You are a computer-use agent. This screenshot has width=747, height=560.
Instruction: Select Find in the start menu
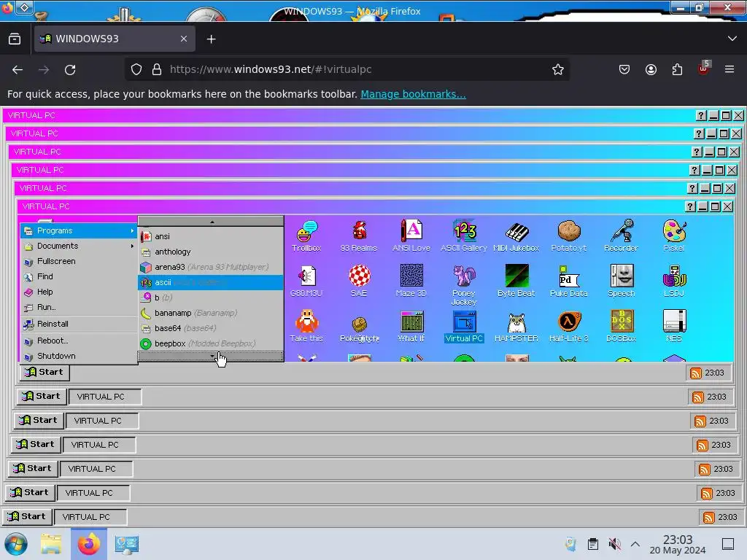79,276
